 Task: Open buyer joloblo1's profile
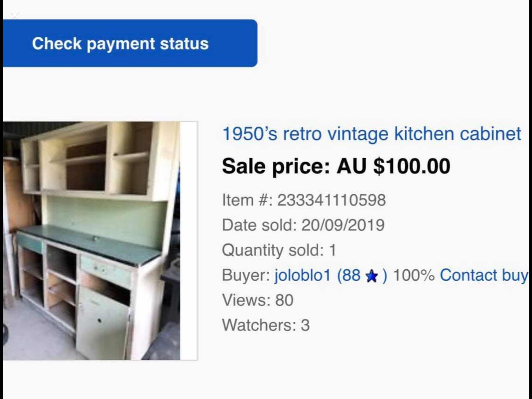pyautogui.click(x=303, y=275)
